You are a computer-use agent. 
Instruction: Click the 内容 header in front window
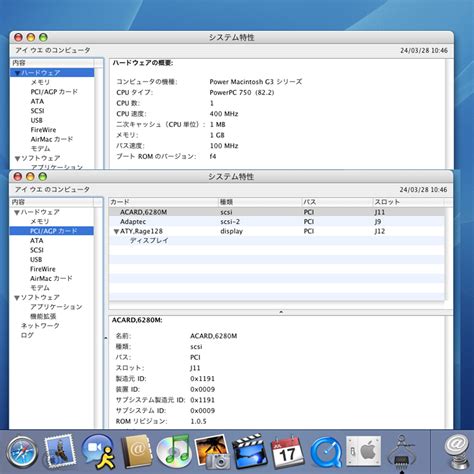pyautogui.click(x=52, y=202)
